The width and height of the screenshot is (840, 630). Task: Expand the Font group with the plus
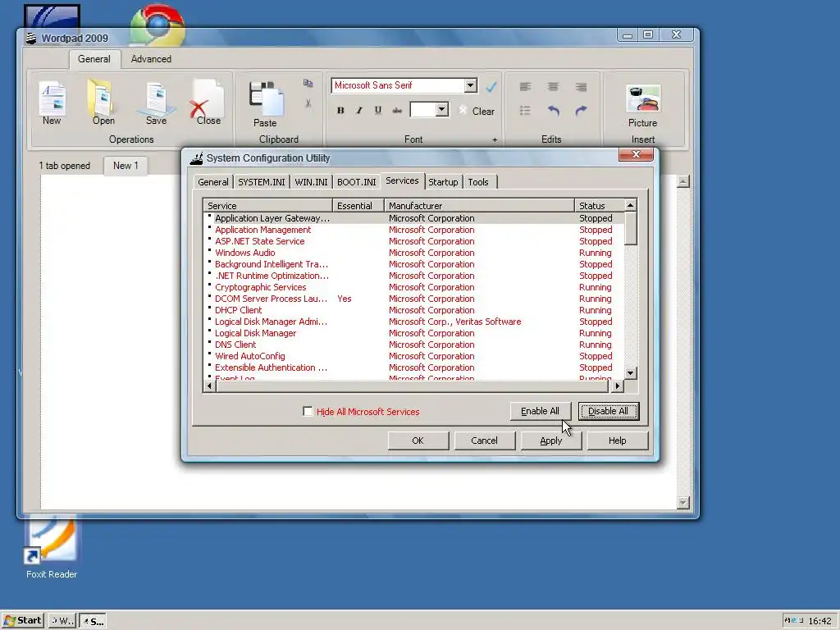point(495,139)
